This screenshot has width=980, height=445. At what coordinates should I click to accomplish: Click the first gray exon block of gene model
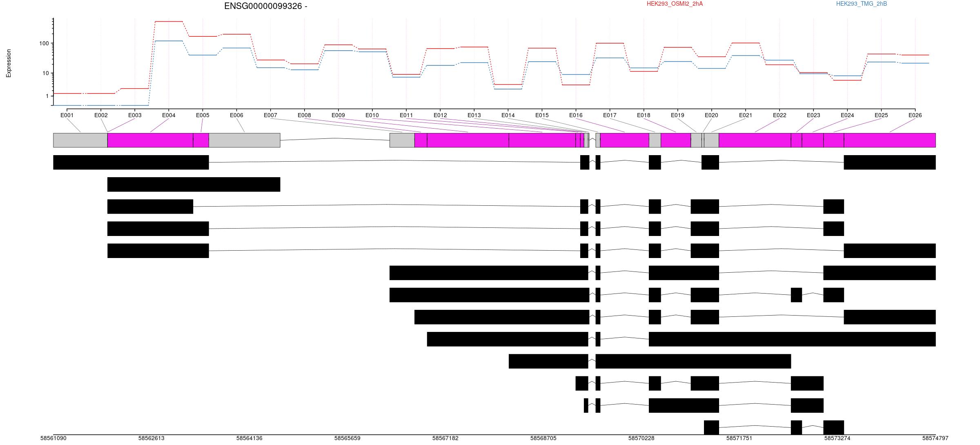[x=80, y=140]
